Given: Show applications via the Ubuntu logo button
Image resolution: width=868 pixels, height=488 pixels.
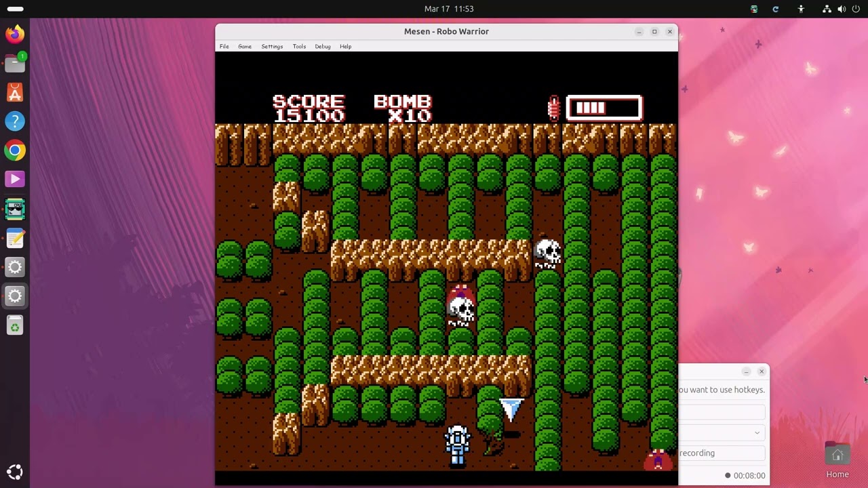Looking at the screenshot, I should click(x=15, y=472).
